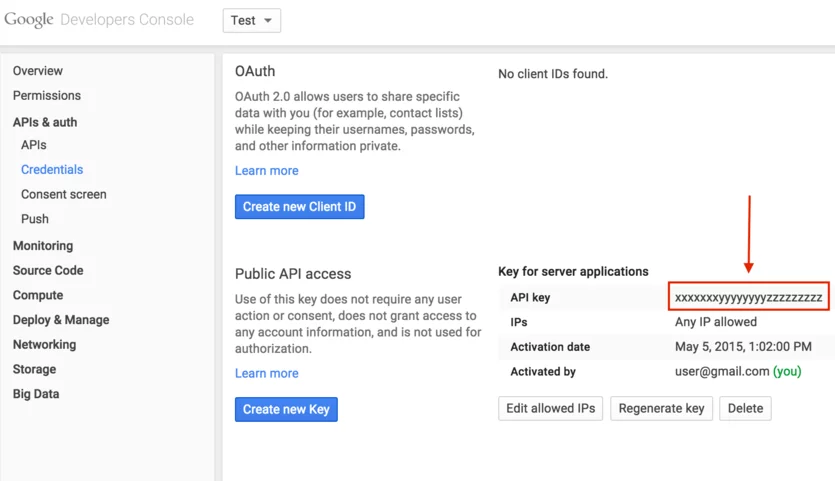The image size is (835, 481).
Task: Select the API key value field
Action: [748, 297]
